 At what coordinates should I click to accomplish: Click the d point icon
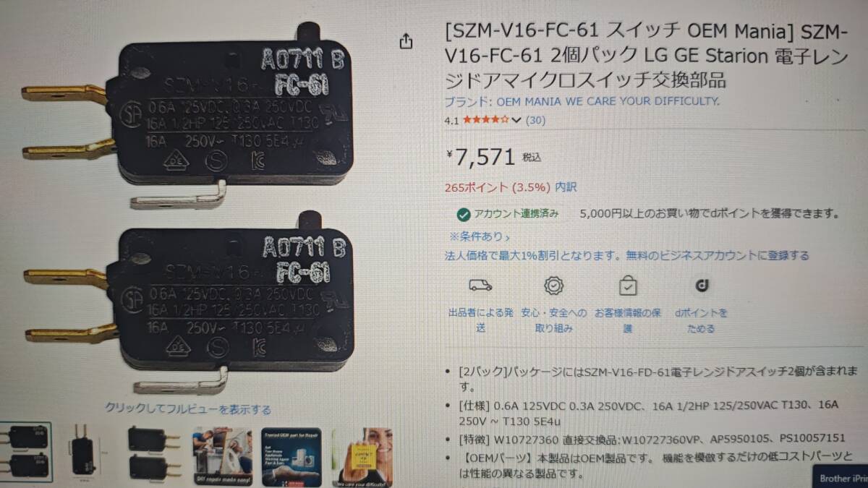tap(701, 286)
